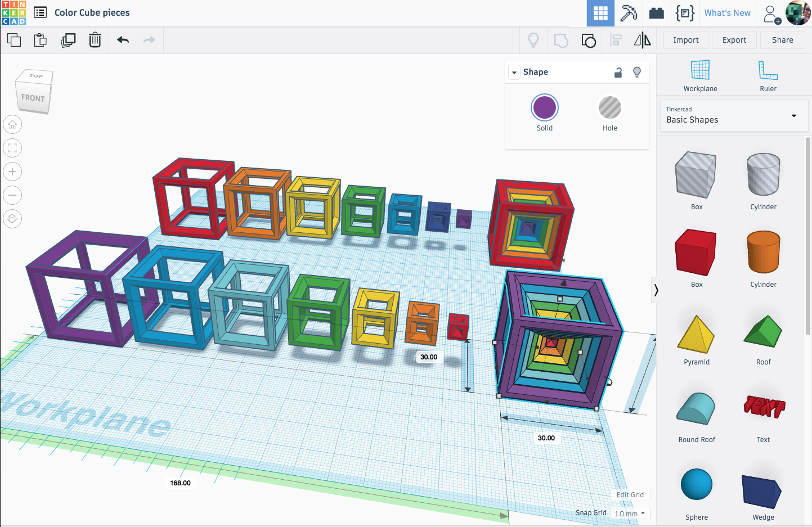812x527 pixels.
Task: Select the Workplane tool
Action: point(700,76)
